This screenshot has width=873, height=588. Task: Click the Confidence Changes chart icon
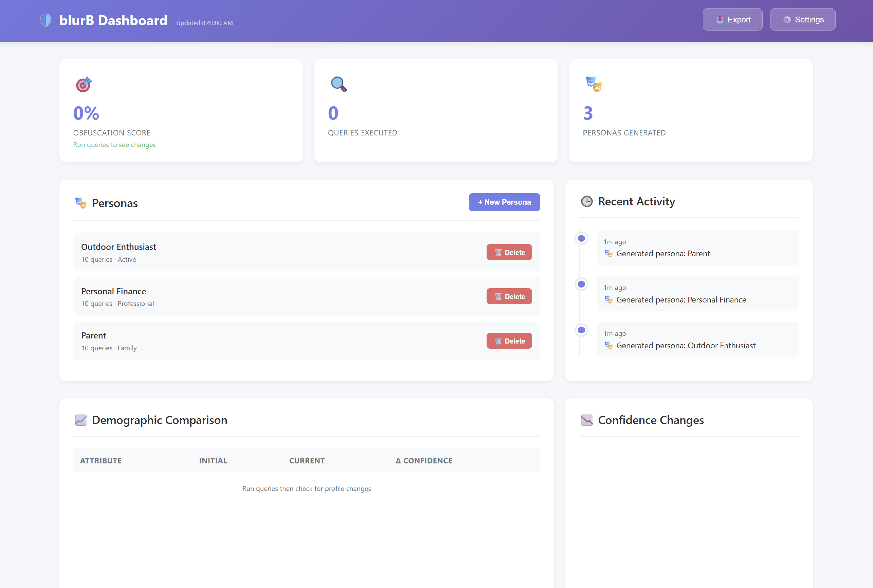[586, 420]
